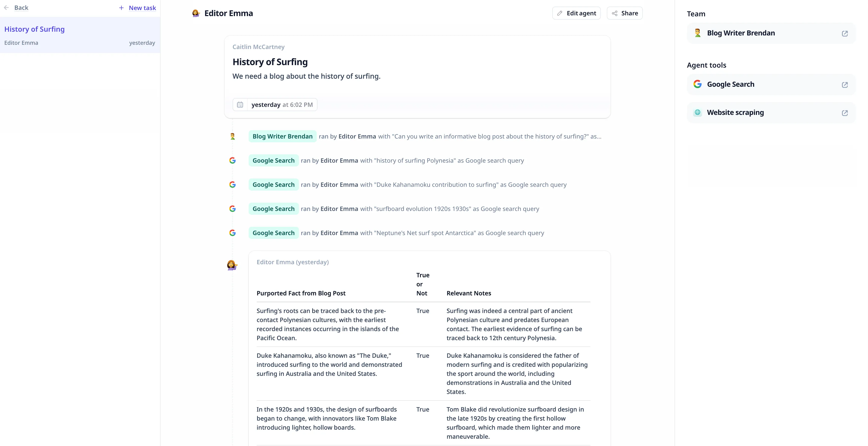Click the yesterday at 6:02 PM timestamp
Screen dimensions: 868x446
[x=282, y=105]
